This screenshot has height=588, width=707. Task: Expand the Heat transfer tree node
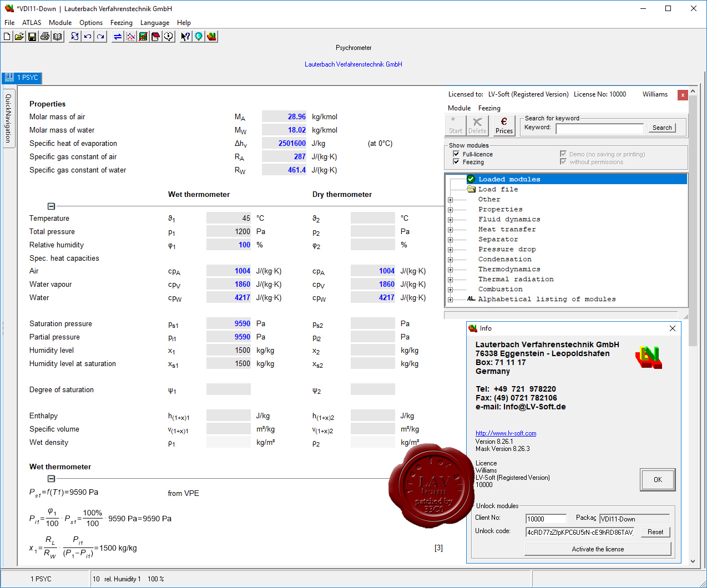click(450, 230)
